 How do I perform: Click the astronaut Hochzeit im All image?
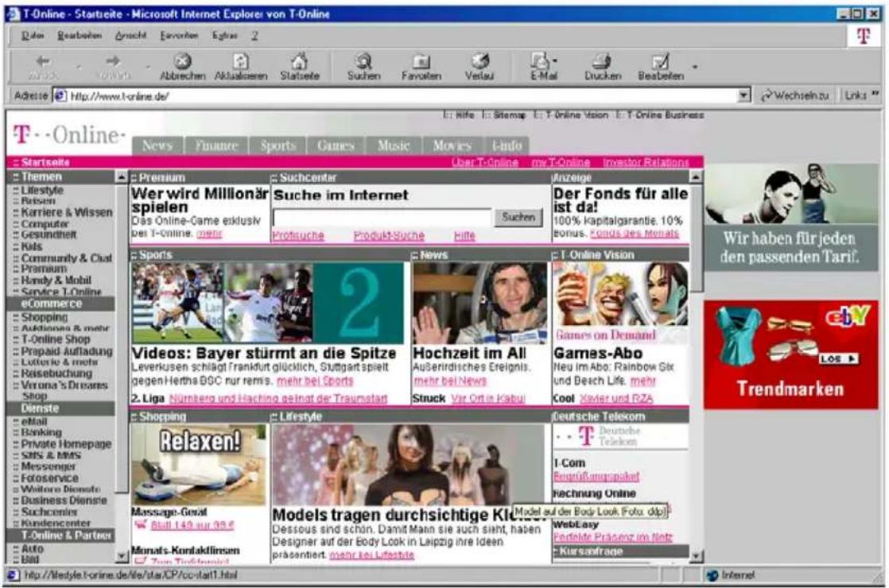(480, 303)
